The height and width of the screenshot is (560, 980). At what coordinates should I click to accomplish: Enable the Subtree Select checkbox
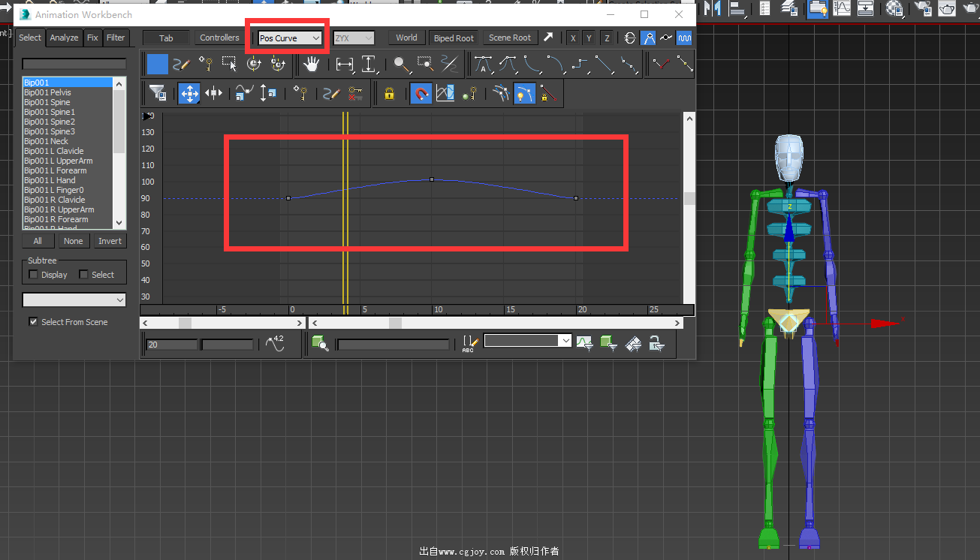pos(83,275)
